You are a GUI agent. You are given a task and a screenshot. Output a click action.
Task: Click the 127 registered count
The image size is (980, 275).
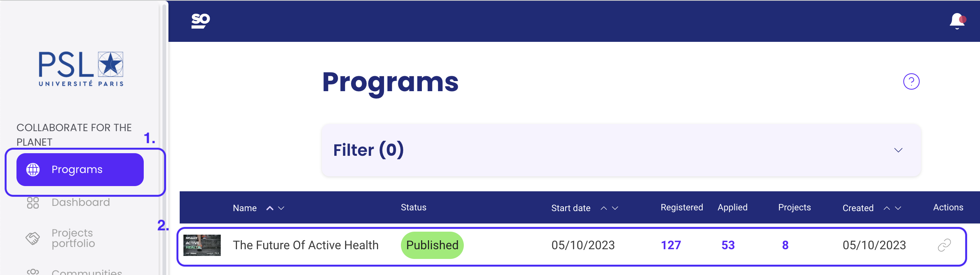pos(670,245)
